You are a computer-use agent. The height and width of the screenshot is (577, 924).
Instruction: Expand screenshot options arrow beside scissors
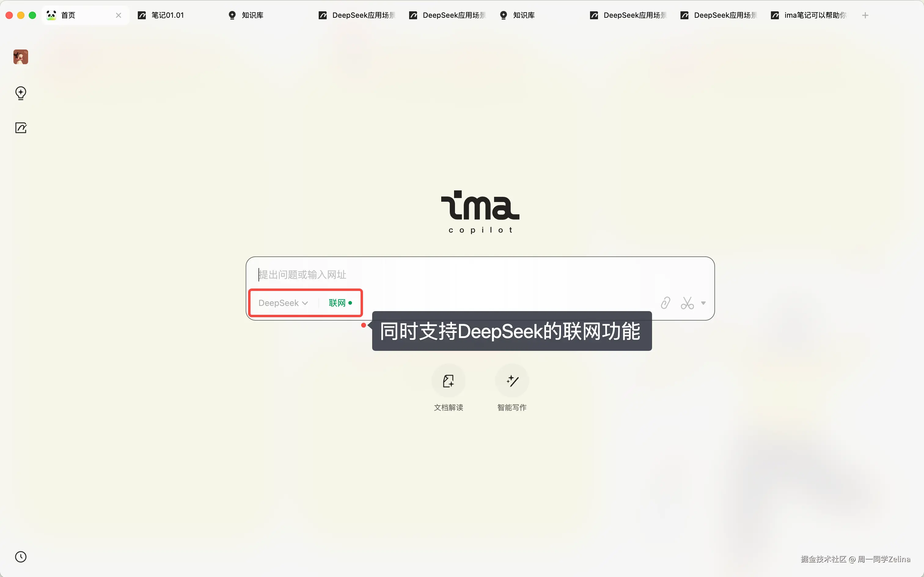coord(703,303)
